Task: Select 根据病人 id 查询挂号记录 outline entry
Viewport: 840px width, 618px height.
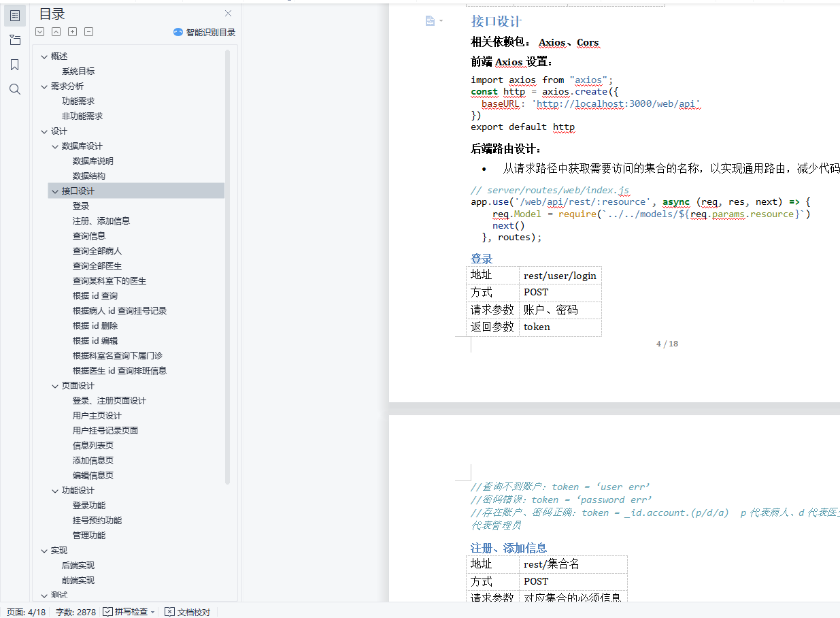Action: (x=120, y=311)
